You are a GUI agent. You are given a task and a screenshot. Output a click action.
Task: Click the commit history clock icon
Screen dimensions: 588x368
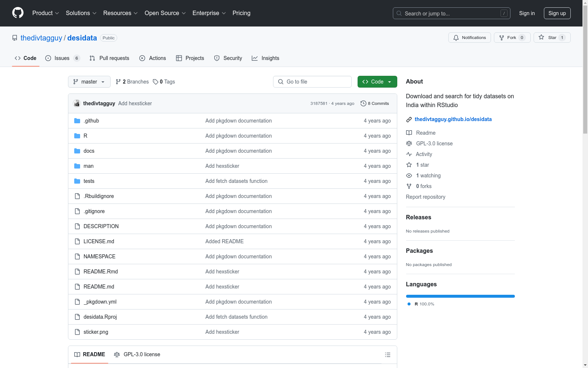point(363,103)
